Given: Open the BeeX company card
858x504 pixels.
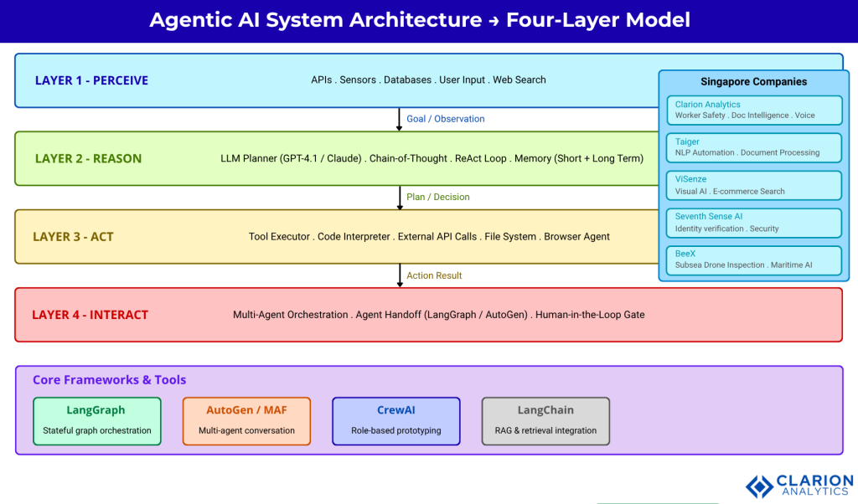Looking at the screenshot, I should pos(753,260).
